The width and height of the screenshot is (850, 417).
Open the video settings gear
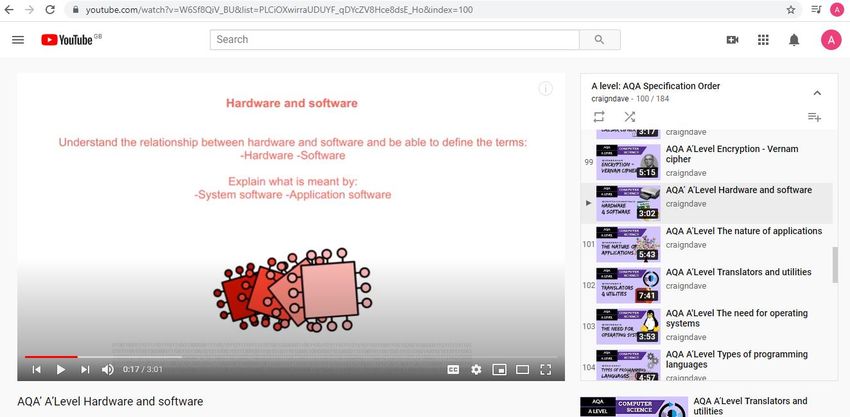476,369
